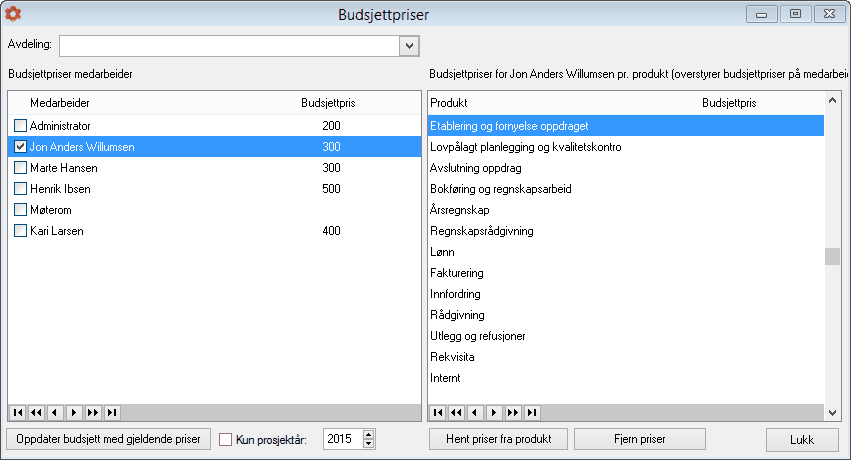The image size is (851, 460).
Task: Check the Administrator checkbox
Action: click(x=20, y=126)
